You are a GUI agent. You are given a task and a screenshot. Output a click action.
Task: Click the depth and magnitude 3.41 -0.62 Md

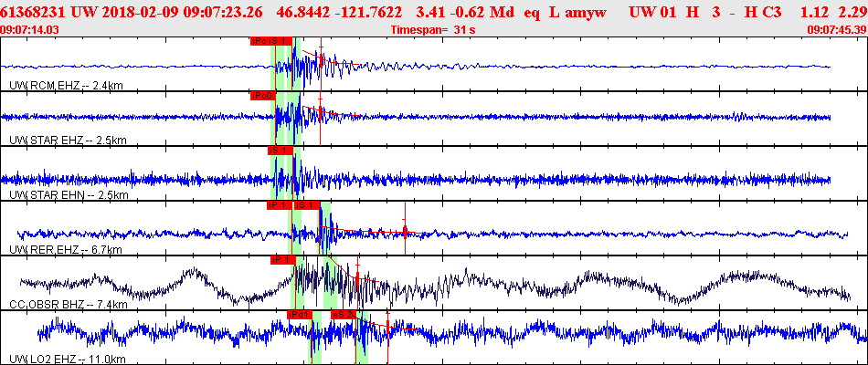[467, 11]
